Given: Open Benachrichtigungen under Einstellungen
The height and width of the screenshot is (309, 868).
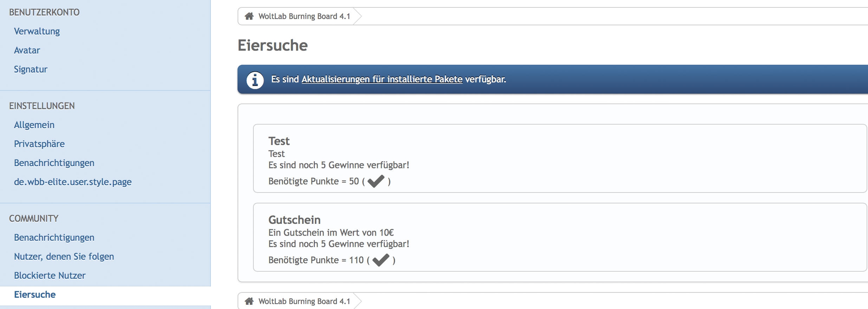Looking at the screenshot, I should point(54,163).
